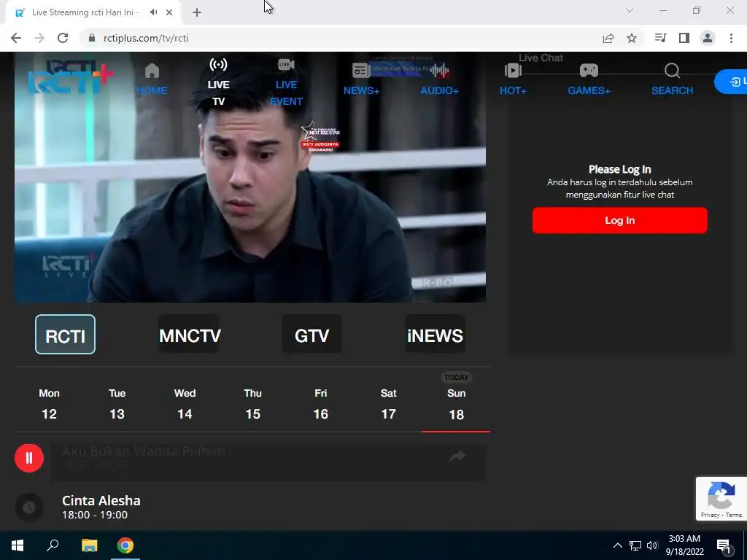Select Wed 14 in the schedule
Viewport: 747px width, 560px height.
click(x=185, y=404)
